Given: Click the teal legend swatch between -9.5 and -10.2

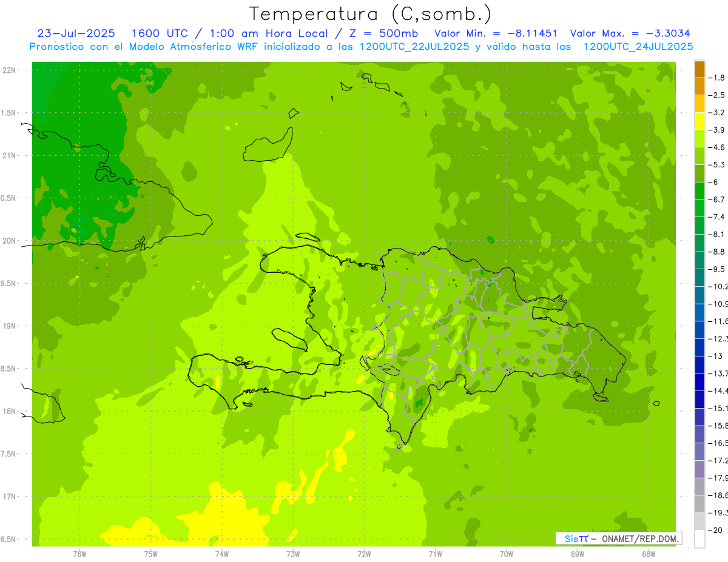Looking at the screenshot, I should tap(699, 278).
